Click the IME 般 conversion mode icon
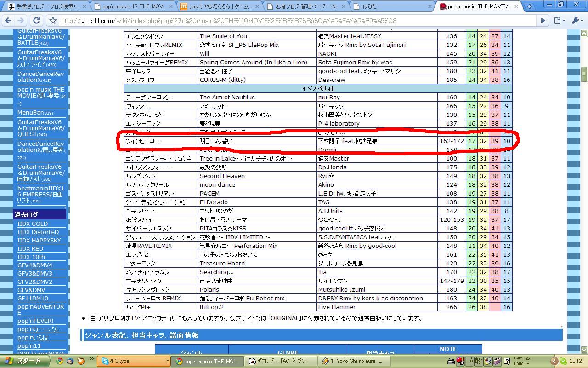 [478, 361]
